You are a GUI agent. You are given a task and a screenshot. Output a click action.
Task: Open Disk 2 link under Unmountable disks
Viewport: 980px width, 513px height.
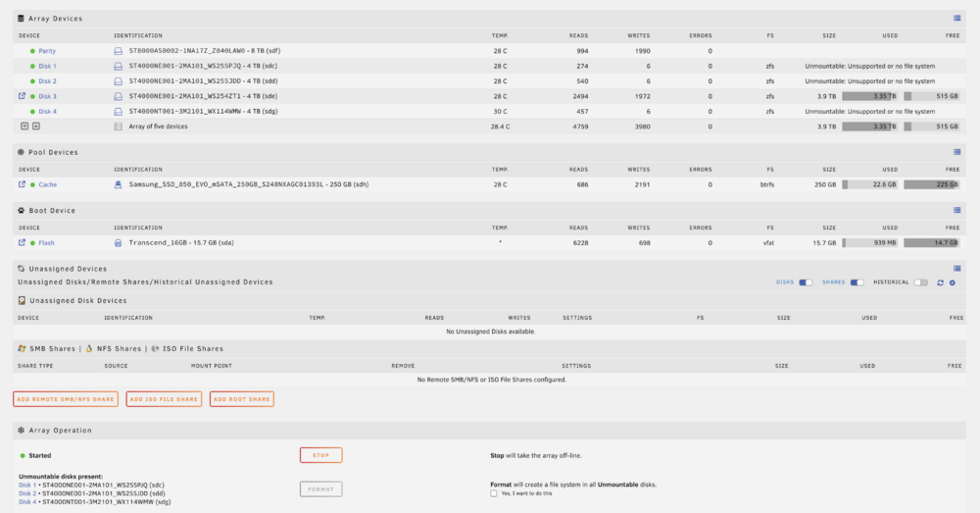point(27,493)
